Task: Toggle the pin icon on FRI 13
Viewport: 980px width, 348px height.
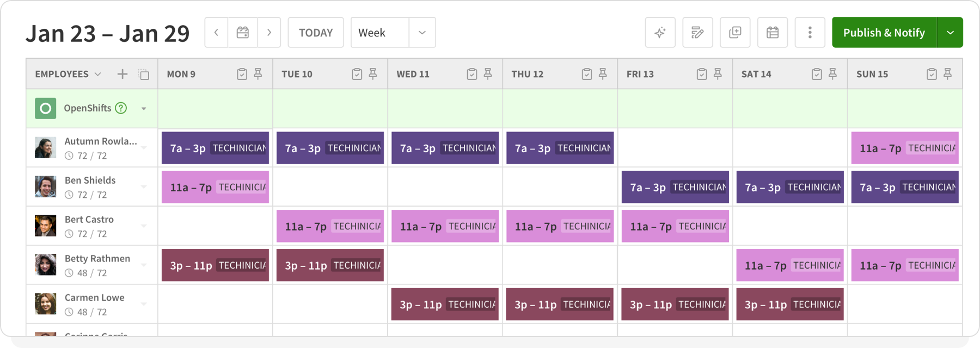Action: pos(718,74)
